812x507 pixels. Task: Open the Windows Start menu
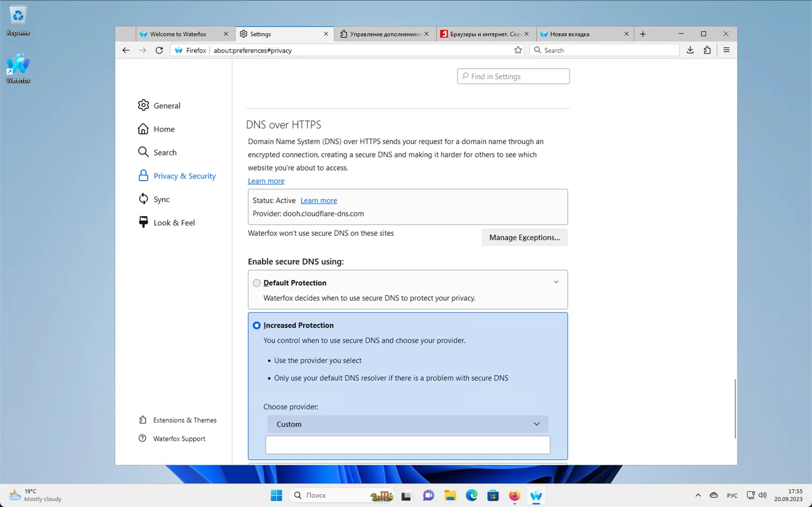coord(276,495)
